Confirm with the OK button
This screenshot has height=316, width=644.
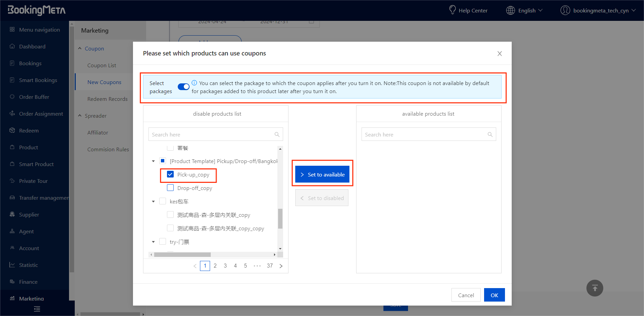tap(494, 295)
